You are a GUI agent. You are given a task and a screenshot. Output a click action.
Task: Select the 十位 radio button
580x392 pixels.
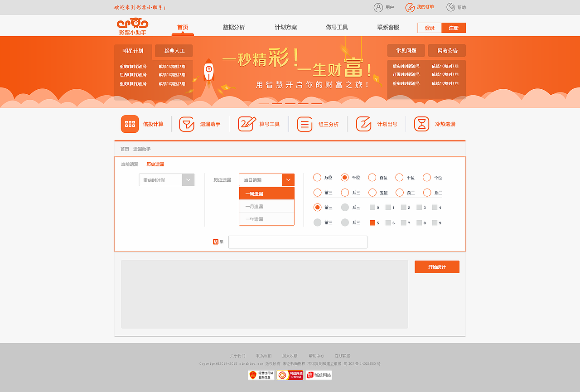pyautogui.click(x=399, y=178)
